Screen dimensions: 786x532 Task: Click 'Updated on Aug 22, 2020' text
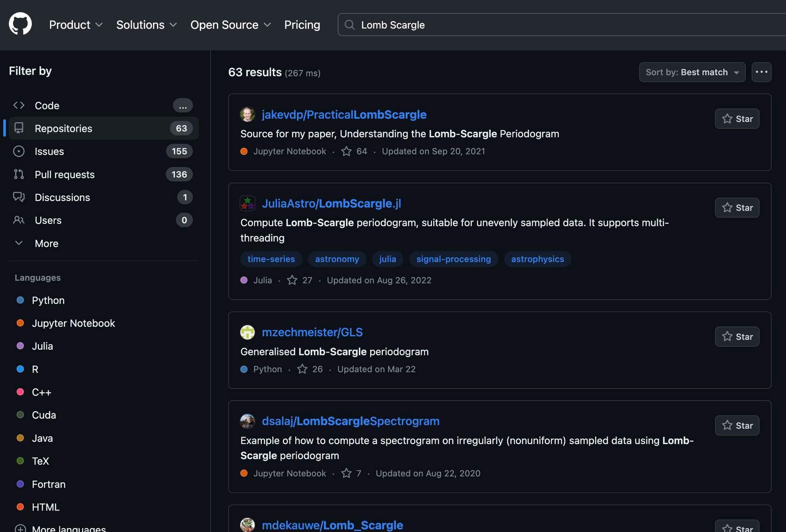point(428,474)
